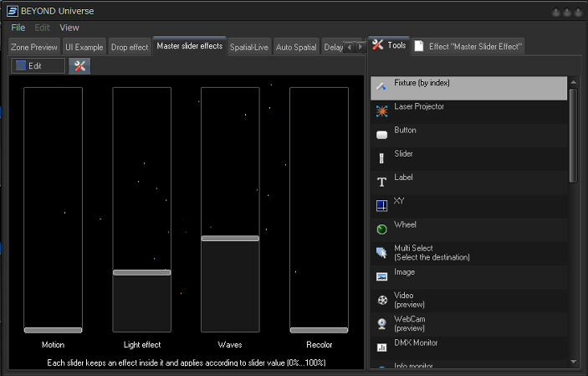Click the tools list scroll down arrow

tap(573, 362)
